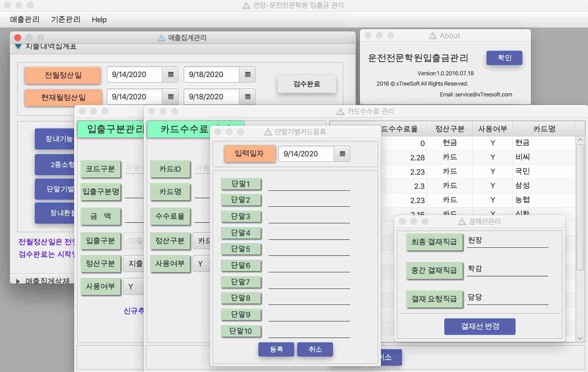Open calendar picker for 현재월정산일 end date
Image resolution: width=588 pixels, height=372 pixels.
tap(248, 97)
